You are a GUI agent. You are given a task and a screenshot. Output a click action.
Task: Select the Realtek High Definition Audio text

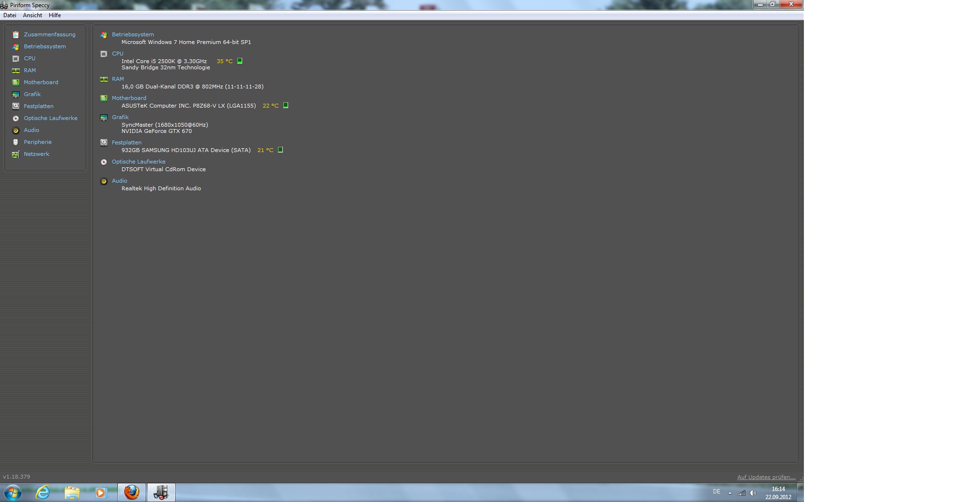point(161,188)
